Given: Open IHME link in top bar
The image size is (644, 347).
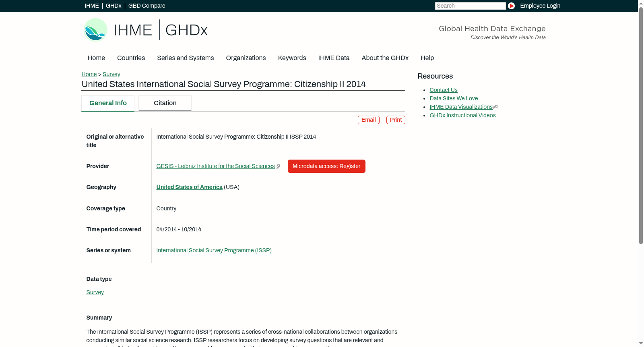Looking at the screenshot, I should coord(92,6).
